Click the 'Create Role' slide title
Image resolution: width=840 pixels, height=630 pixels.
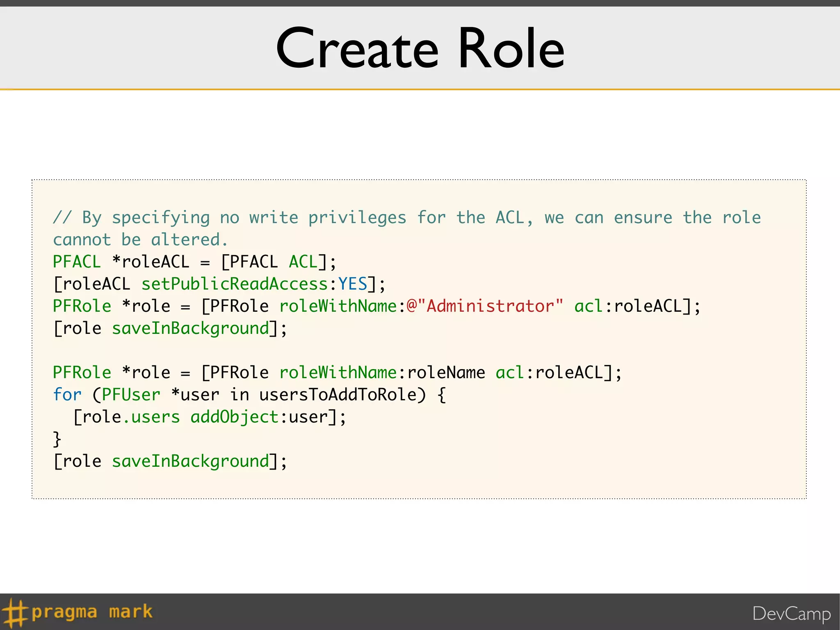pos(420,48)
